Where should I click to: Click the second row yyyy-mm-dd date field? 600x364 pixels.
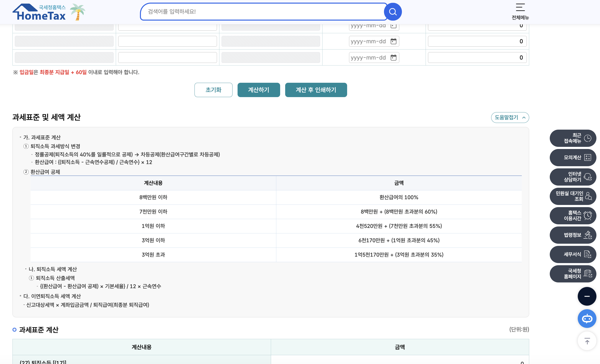coord(374,41)
